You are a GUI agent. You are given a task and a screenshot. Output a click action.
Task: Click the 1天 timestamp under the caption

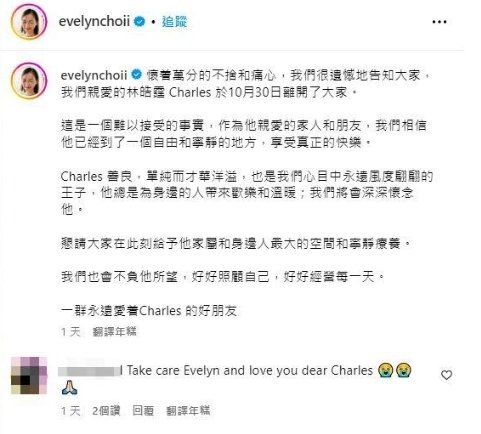71,331
